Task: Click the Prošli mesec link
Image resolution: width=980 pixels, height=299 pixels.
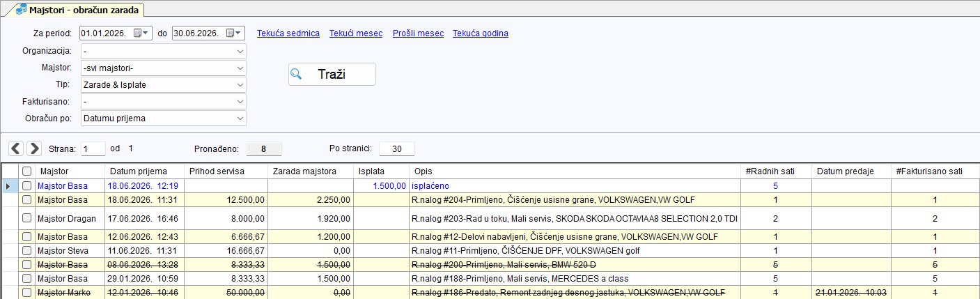Action: pyautogui.click(x=418, y=33)
